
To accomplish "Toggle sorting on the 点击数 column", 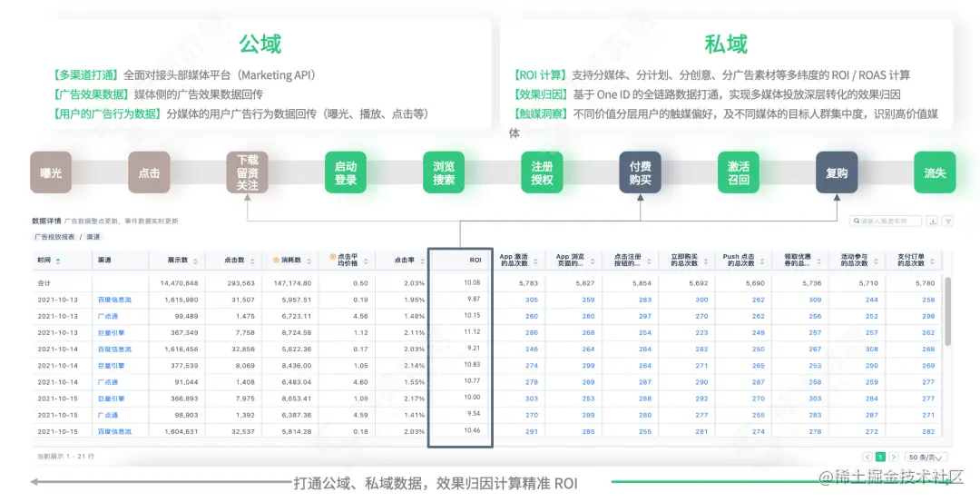I will [x=252, y=261].
